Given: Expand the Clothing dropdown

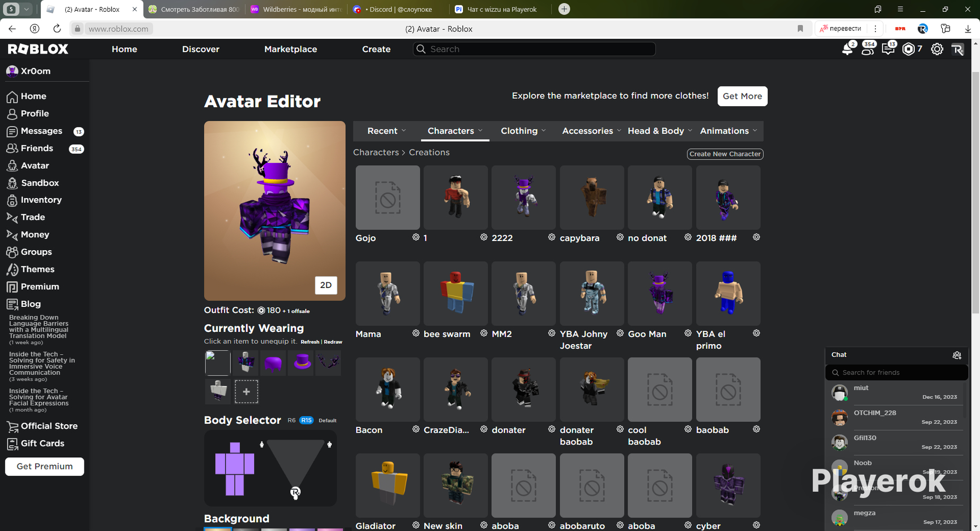Looking at the screenshot, I should pyautogui.click(x=523, y=131).
